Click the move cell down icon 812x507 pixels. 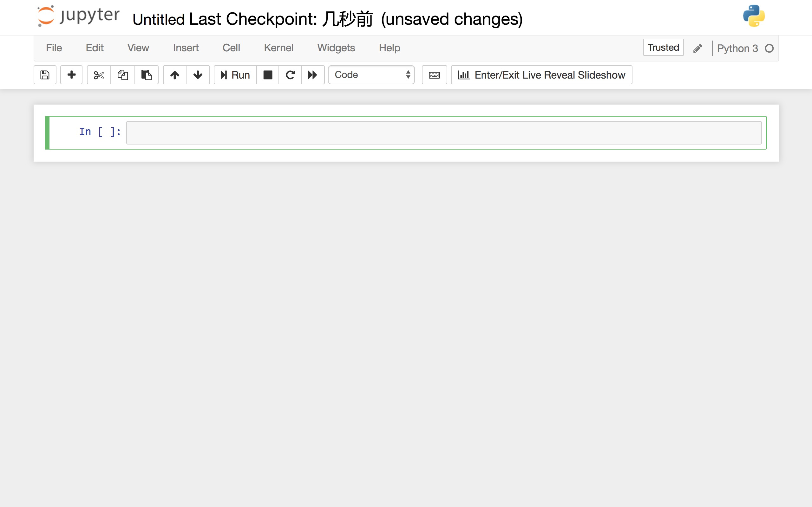click(x=198, y=75)
